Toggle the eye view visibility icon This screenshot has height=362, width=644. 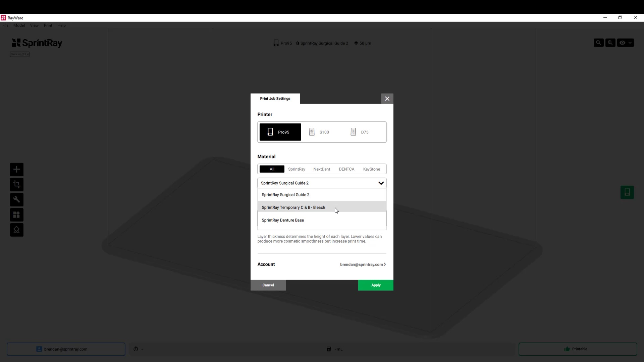point(622,43)
